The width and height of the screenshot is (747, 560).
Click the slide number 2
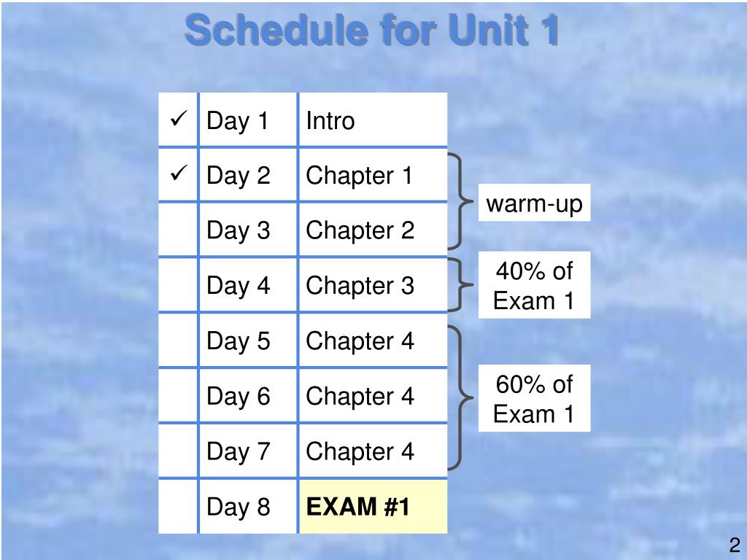point(734,544)
